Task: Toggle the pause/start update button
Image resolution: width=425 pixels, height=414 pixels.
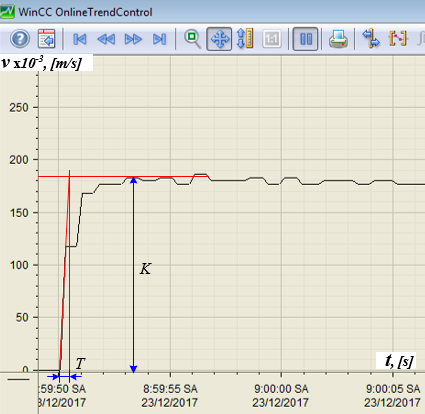Action: (305, 39)
